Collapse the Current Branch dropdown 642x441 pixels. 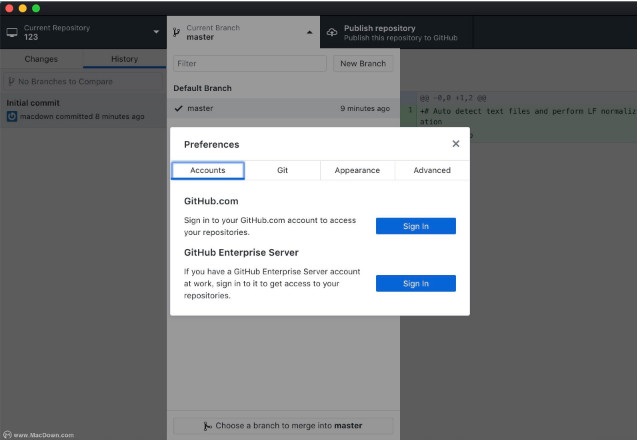(x=243, y=32)
